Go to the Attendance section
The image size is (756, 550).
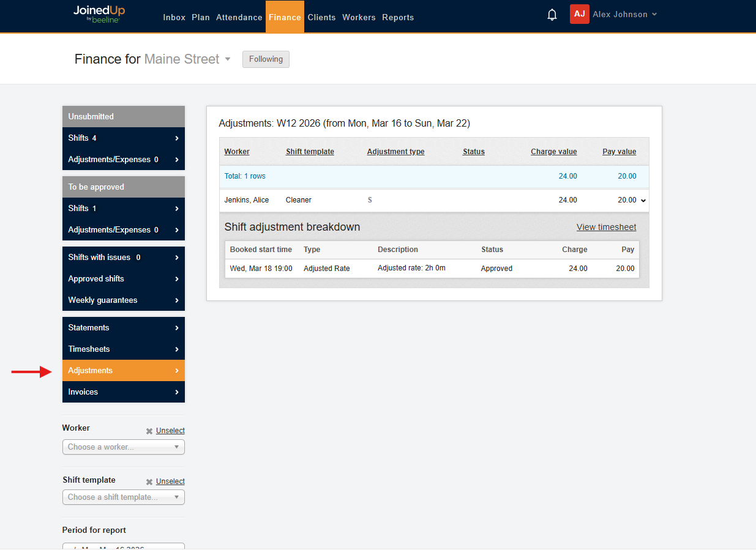pos(239,17)
